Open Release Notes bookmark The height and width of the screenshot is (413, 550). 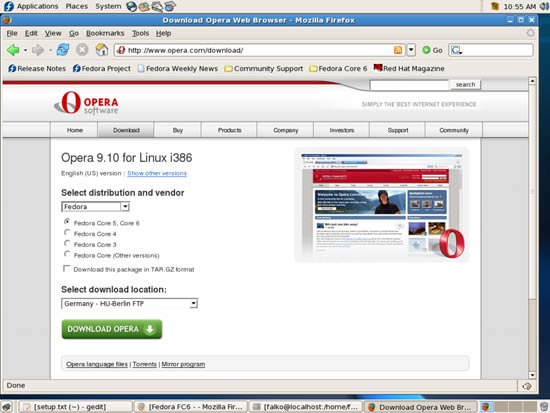tap(37, 68)
